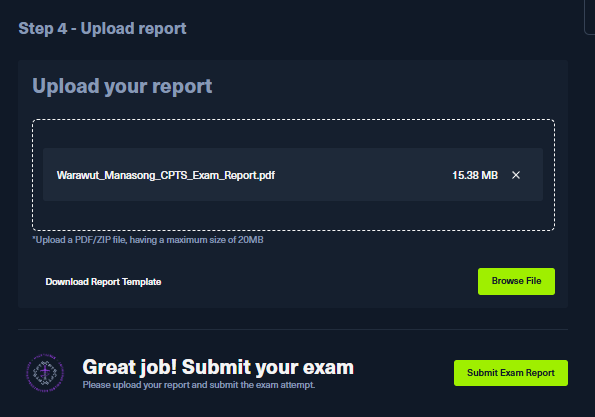Click the blank space left of Submit Exam Report
The width and height of the screenshot is (595, 417).
click(x=403, y=373)
